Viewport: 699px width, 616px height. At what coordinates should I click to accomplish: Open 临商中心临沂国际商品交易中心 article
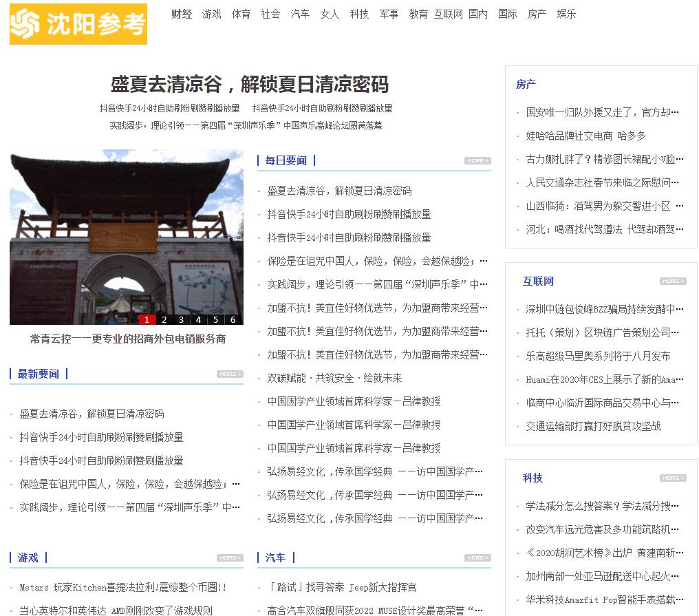602,403
